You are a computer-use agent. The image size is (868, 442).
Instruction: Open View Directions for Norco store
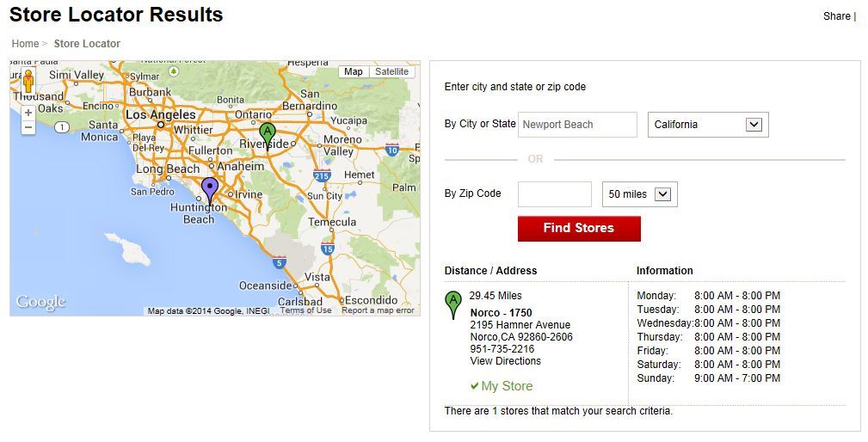pos(506,361)
